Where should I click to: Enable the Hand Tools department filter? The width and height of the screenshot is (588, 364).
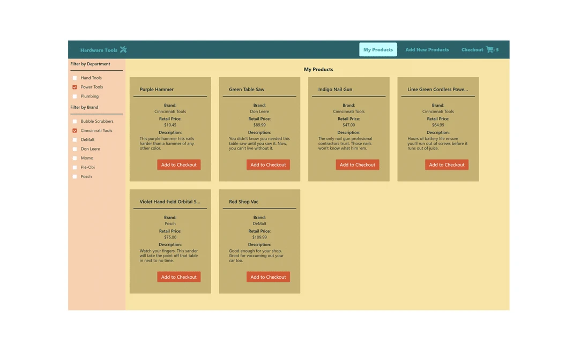75,78
